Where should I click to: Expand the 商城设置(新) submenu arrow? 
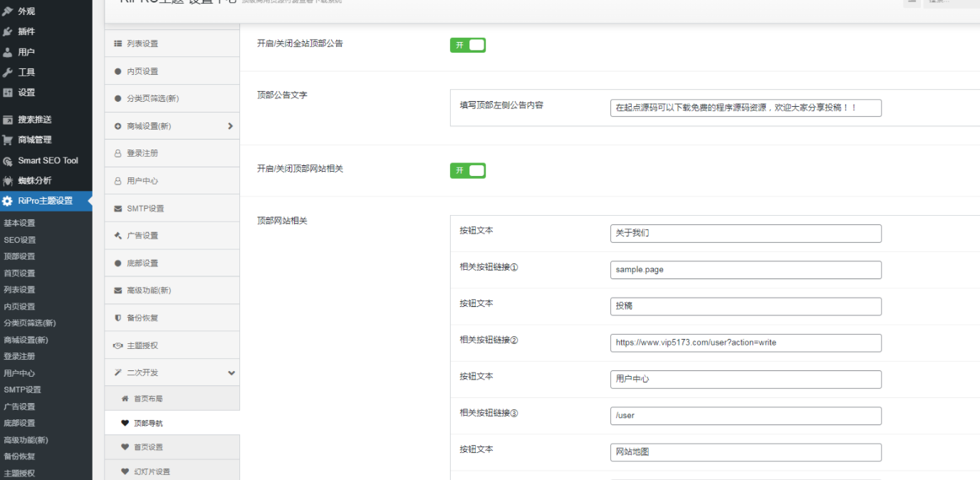230,126
